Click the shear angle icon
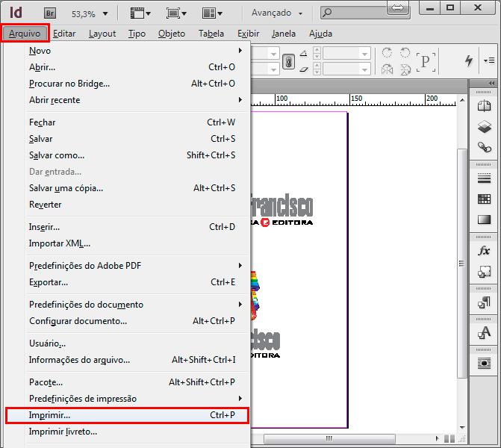The image size is (501, 448). tap(304, 69)
